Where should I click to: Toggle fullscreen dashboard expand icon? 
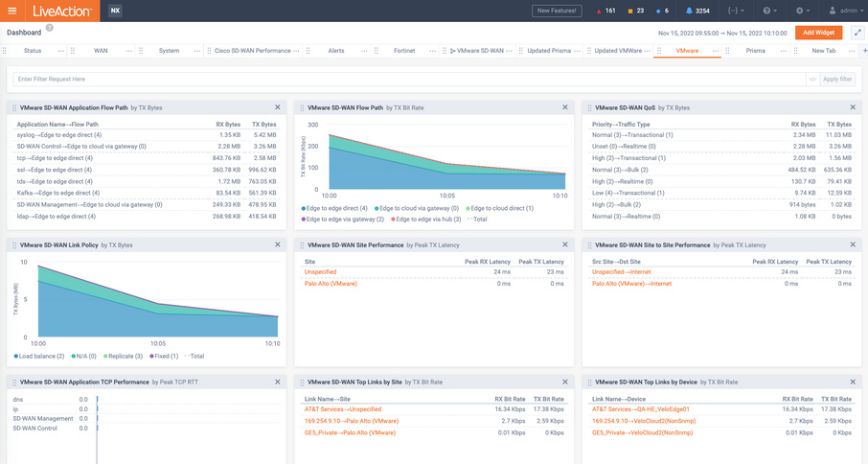[857, 33]
